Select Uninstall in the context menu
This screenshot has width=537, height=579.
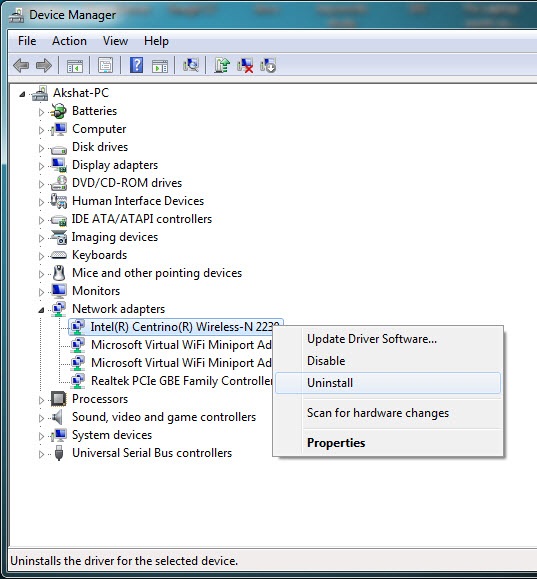[388, 383]
